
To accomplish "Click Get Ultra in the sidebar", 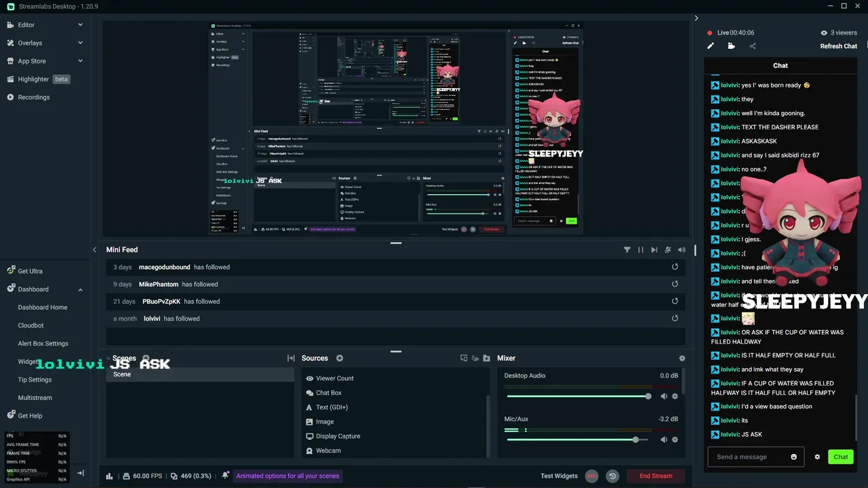I will point(30,271).
